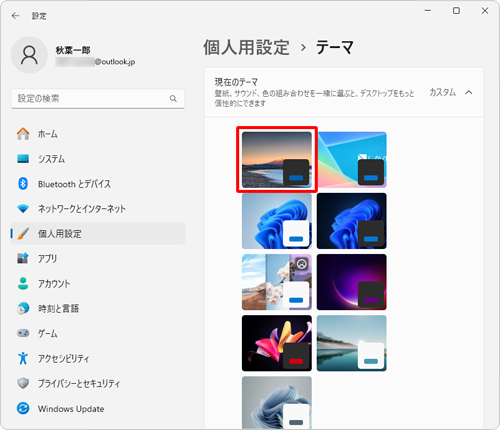This screenshot has height=430, width=500.
Task: Click the Bluetooth icon in the sidebar
Action: [23, 184]
